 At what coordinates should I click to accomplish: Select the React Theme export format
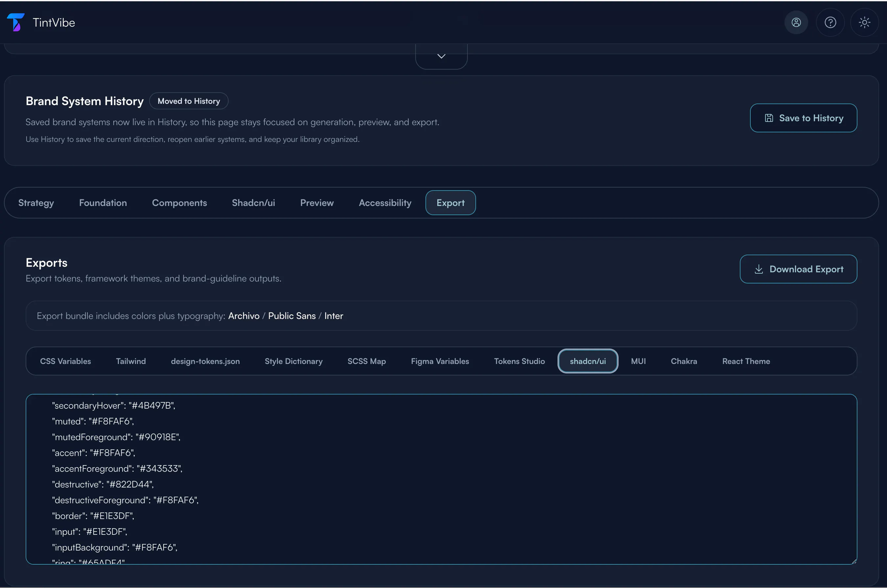[746, 361]
